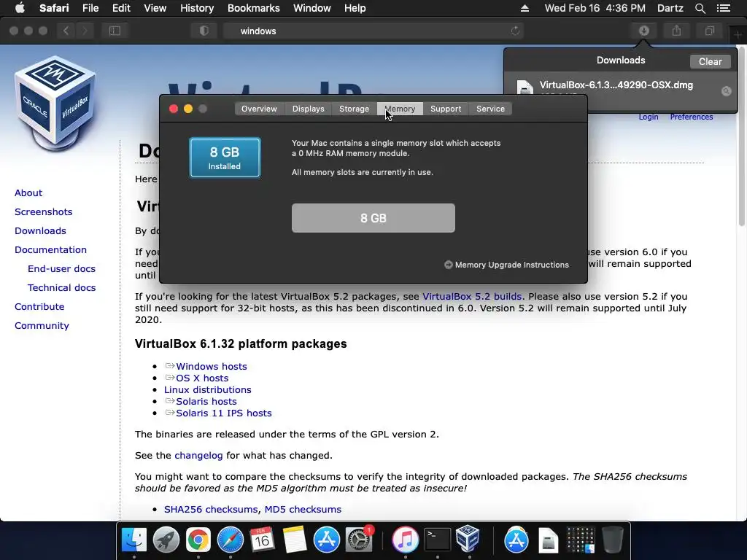
Task: Open iTunes music icon in Dock
Action: point(405,540)
